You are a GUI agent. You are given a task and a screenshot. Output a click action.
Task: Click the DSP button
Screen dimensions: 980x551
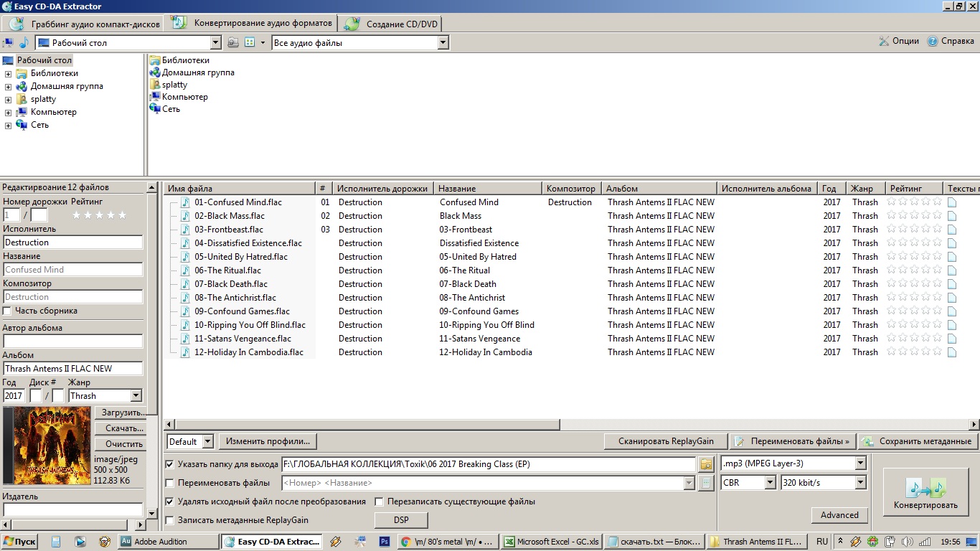click(401, 520)
